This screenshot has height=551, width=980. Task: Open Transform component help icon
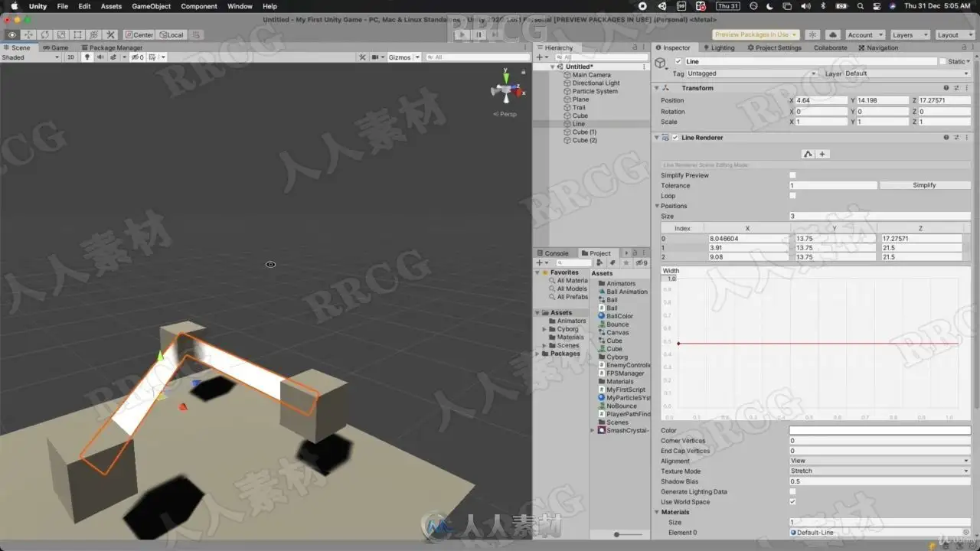pyautogui.click(x=946, y=88)
